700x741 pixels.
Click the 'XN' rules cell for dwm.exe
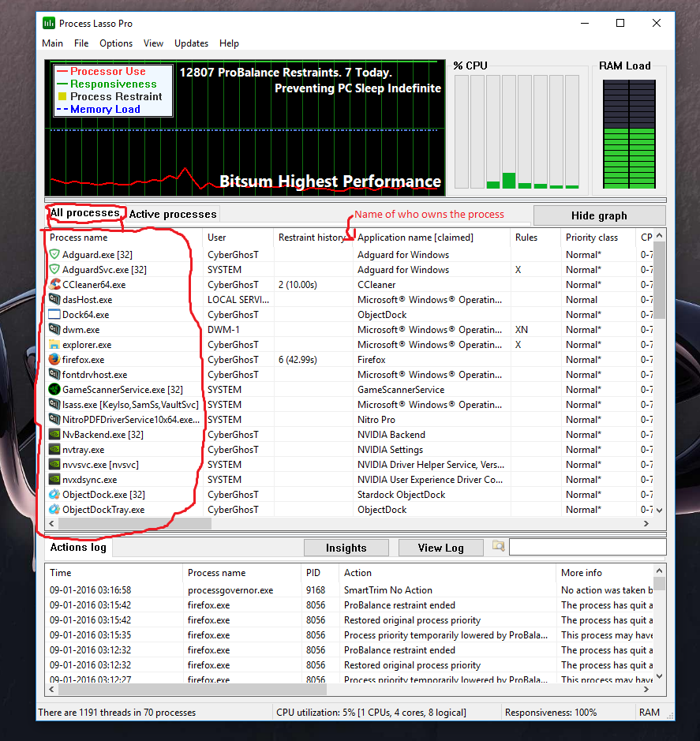coord(522,329)
